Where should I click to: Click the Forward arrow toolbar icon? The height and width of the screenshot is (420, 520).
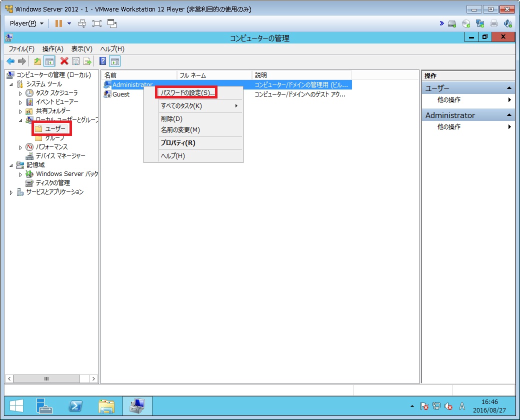coord(22,61)
